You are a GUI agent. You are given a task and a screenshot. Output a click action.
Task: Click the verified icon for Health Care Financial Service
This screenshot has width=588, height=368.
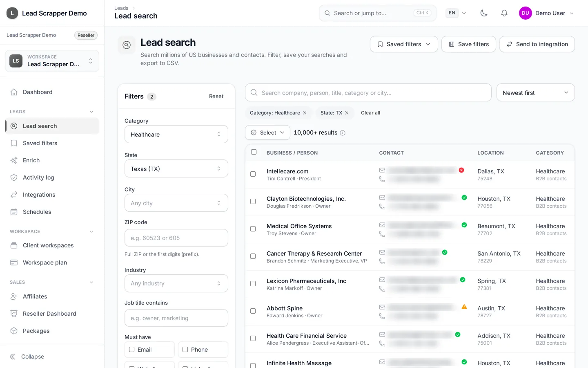pyautogui.click(x=458, y=334)
